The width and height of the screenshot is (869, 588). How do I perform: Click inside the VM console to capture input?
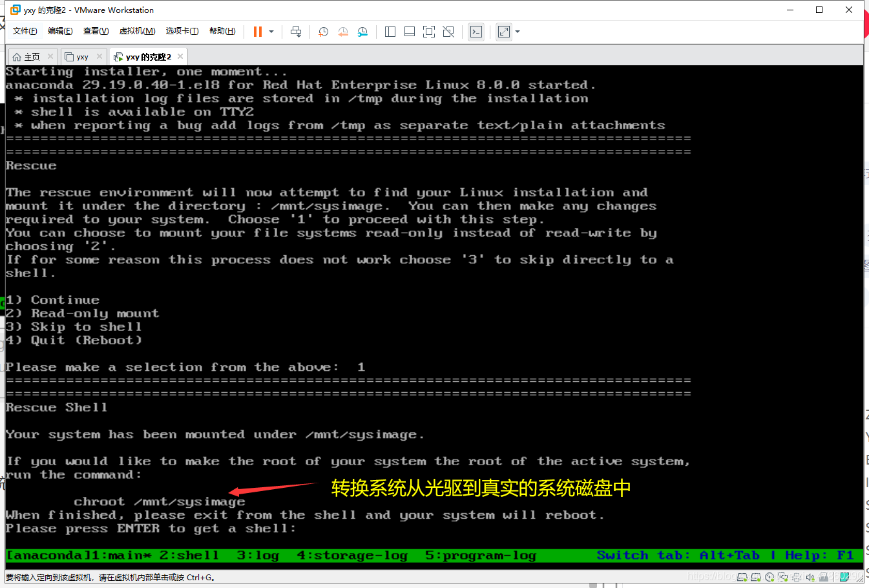(434, 317)
